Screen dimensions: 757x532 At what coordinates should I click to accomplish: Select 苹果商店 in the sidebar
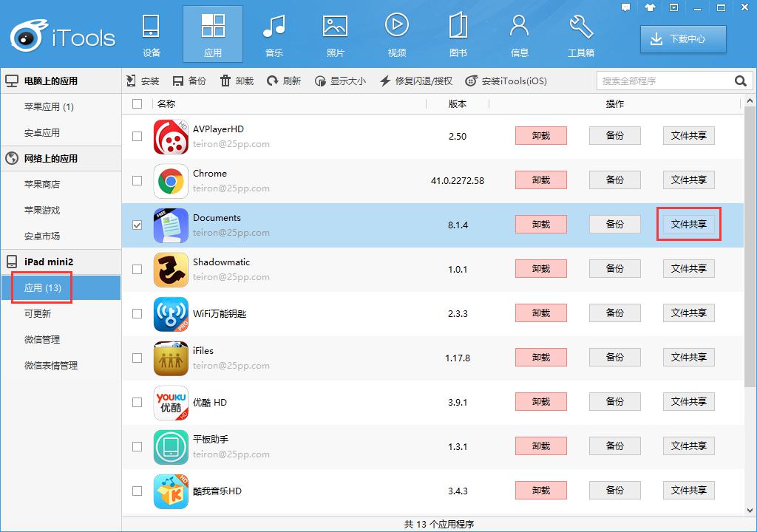tap(42, 185)
